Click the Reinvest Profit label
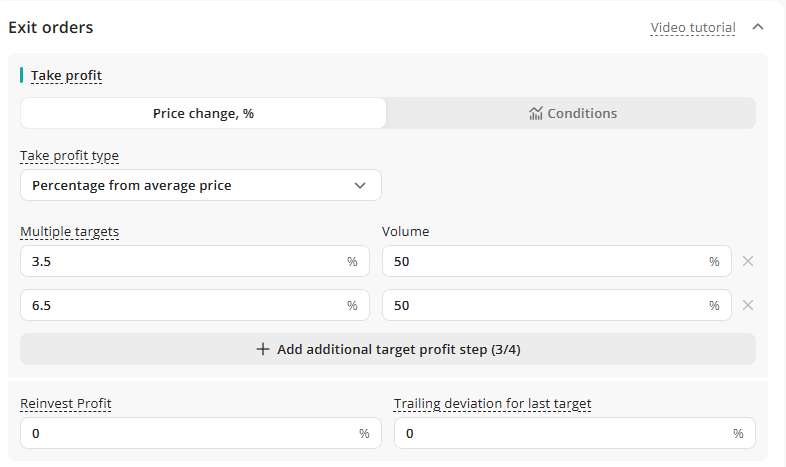The height and width of the screenshot is (467, 786). [x=66, y=403]
